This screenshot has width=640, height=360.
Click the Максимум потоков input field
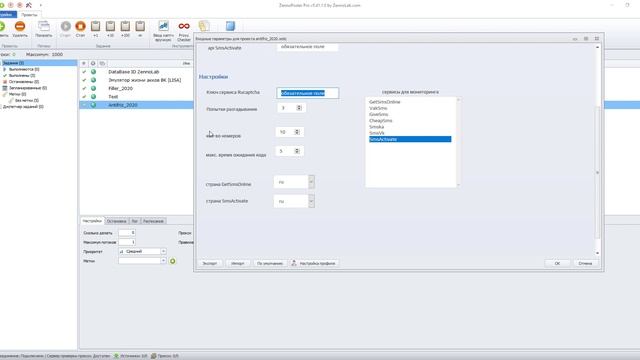pyautogui.click(x=127, y=242)
